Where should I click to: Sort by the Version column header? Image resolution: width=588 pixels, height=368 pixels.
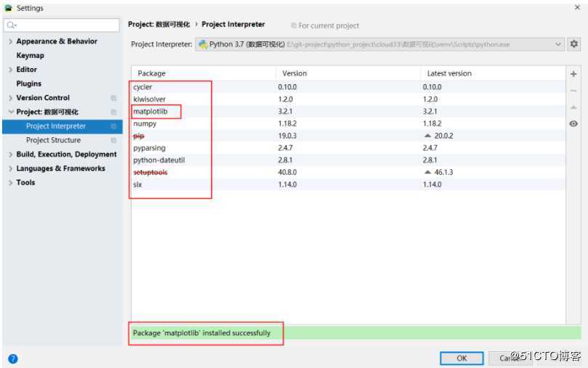tap(348, 73)
